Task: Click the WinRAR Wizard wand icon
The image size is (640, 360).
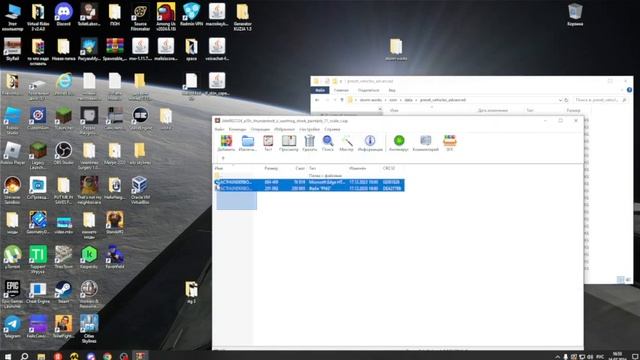Action: [x=347, y=143]
